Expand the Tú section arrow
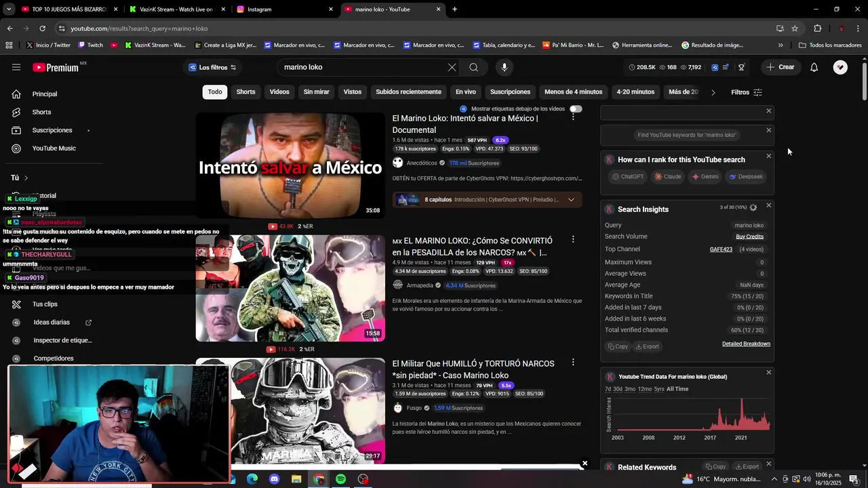Image resolution: width=868 pixels, height=488 pixels. coord(26,178)
